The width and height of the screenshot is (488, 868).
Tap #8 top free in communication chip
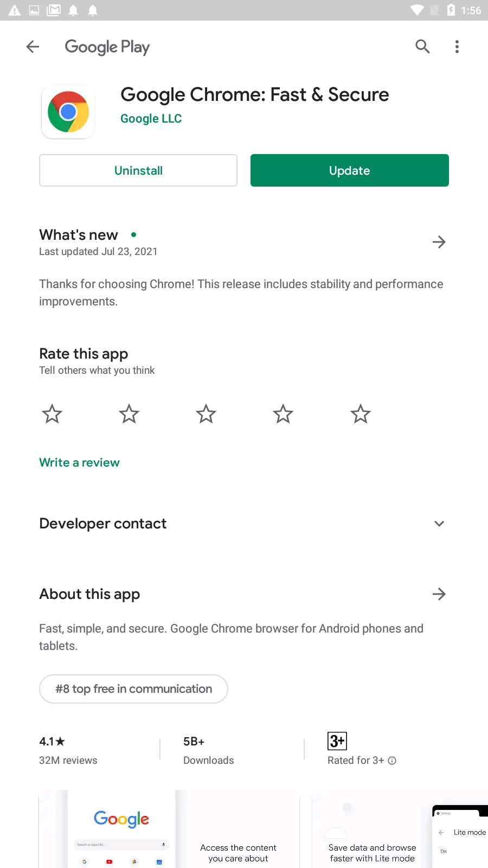(133, 689)
